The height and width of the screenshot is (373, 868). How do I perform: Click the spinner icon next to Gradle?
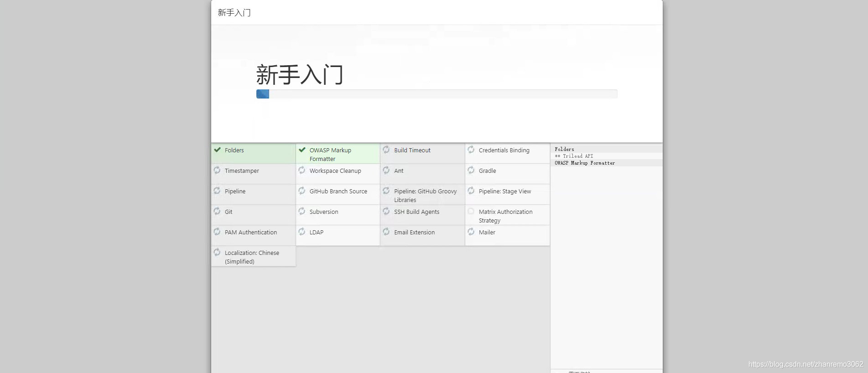coord(471,170)
